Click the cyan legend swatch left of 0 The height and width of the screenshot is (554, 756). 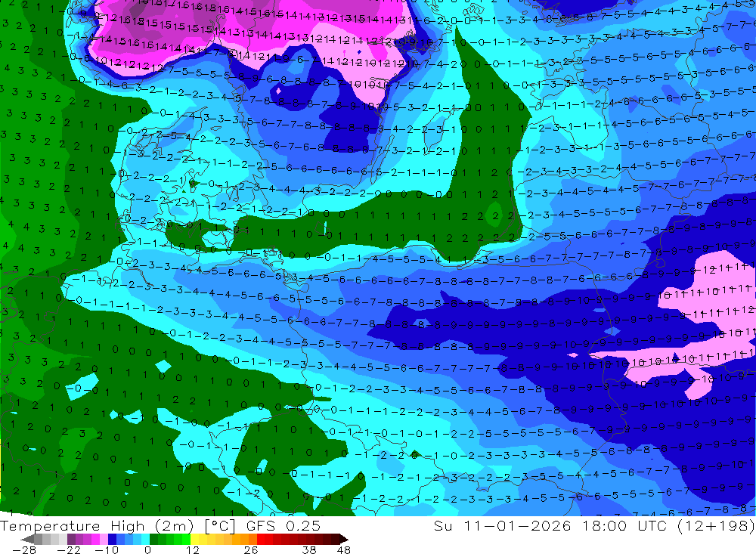145,539
